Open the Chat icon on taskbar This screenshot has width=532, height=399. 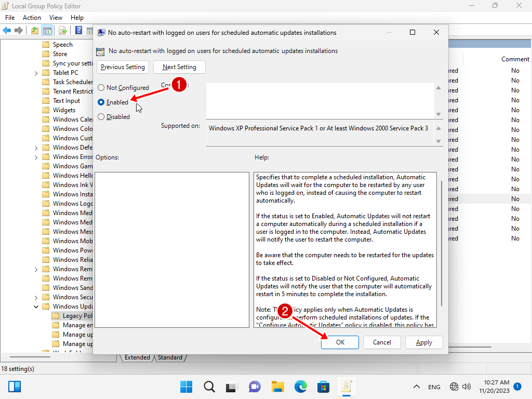pyautogui.click(x=255, y=387)
